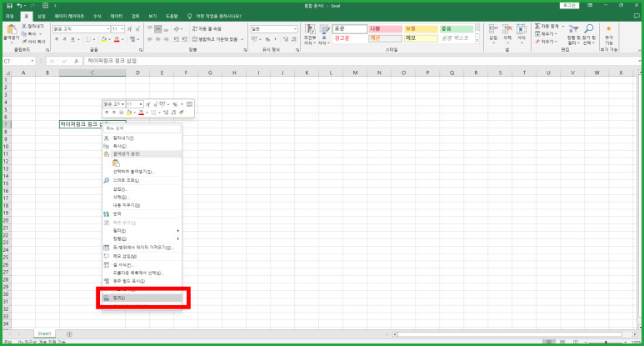
Task: Select column M header
Action: click(355, 73)
